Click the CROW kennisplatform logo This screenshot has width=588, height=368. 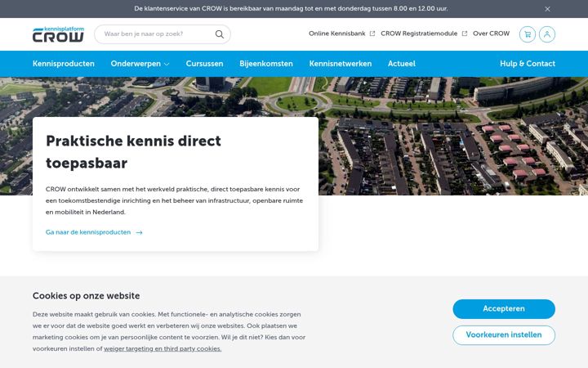[x=58, y=34]
